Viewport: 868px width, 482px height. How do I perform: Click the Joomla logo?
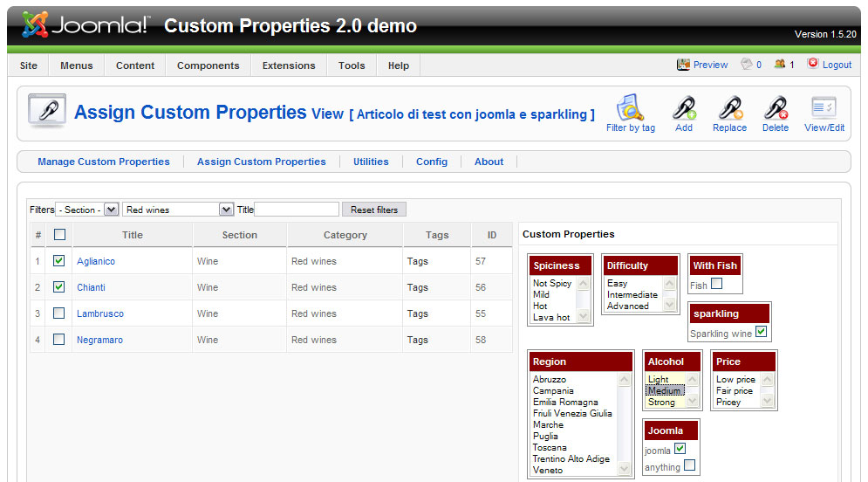pos(85,25)
